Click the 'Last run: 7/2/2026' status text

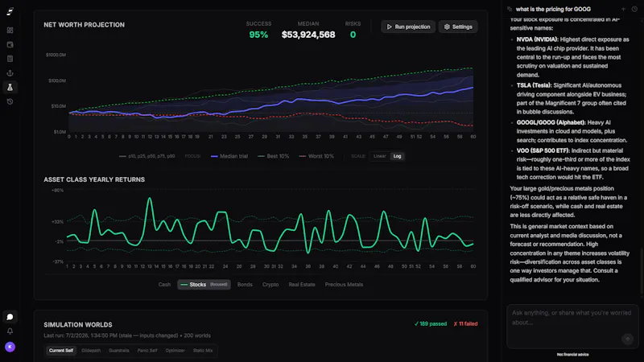[127, 335]
